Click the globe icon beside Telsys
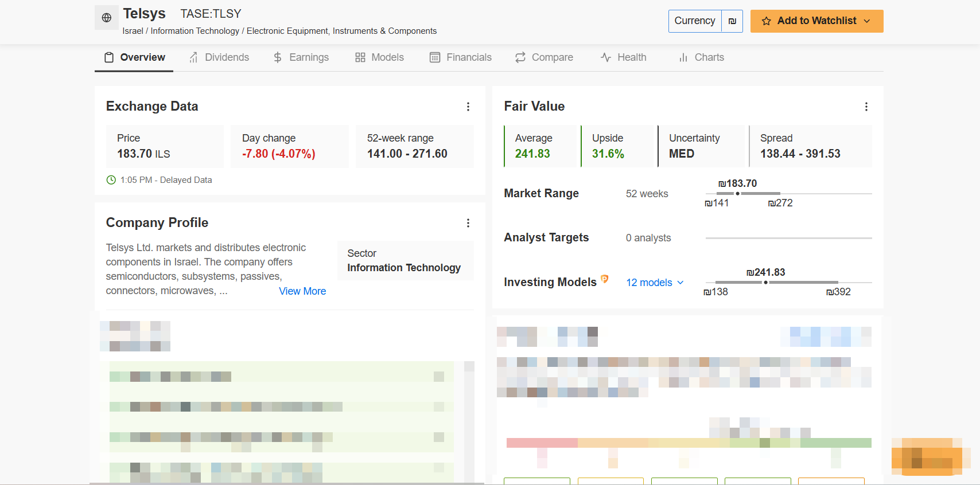The height and width of the screenshot is (485, 980). [107, 18]
